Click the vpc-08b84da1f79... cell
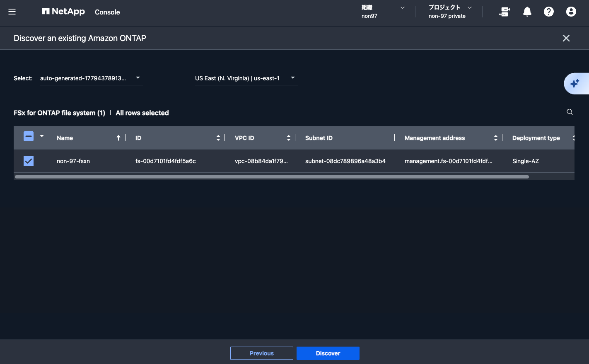 (x=261, y=161)
